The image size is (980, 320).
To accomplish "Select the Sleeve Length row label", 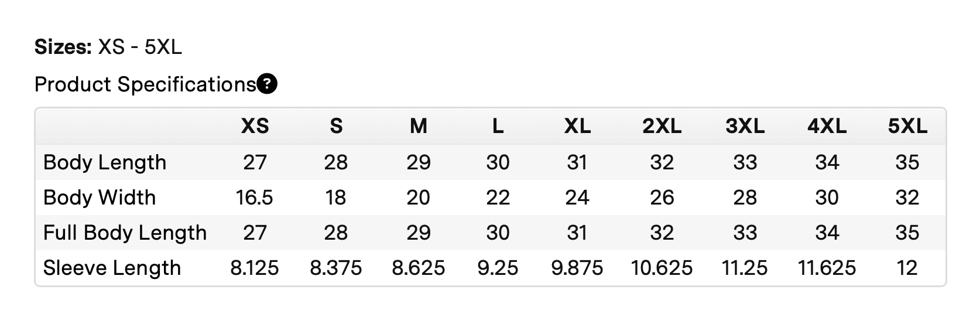I will [x=112, y=268].
